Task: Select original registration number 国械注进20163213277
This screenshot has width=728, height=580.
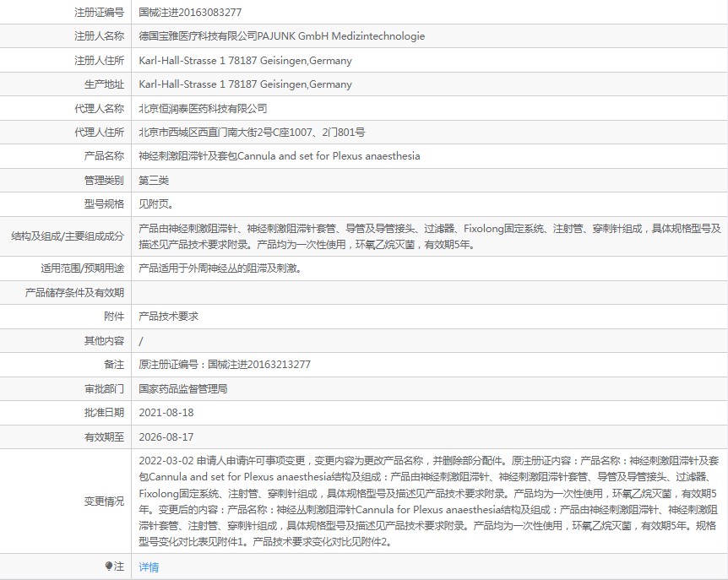Action: 259,364
